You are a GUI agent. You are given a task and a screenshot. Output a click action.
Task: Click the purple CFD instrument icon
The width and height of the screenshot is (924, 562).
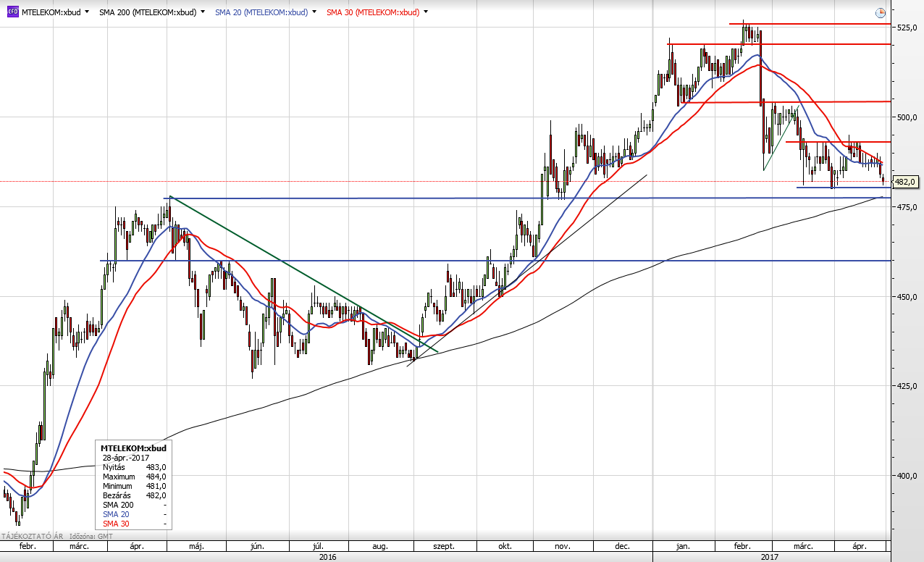pyautogui.click(x=13, y=12)
